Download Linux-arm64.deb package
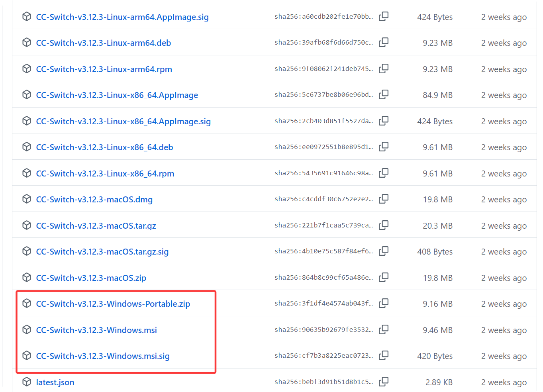The image size is (543, 392). coord(104,43)
